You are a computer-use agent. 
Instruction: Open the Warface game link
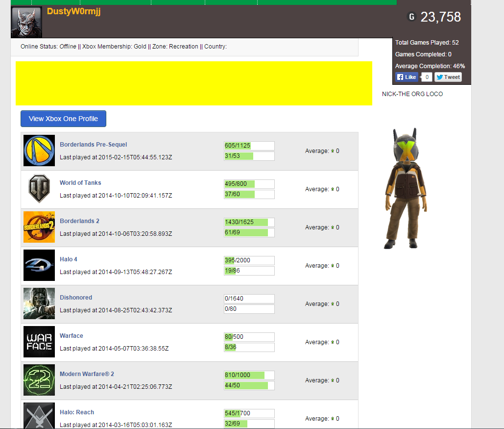click(x=72, y=336)
